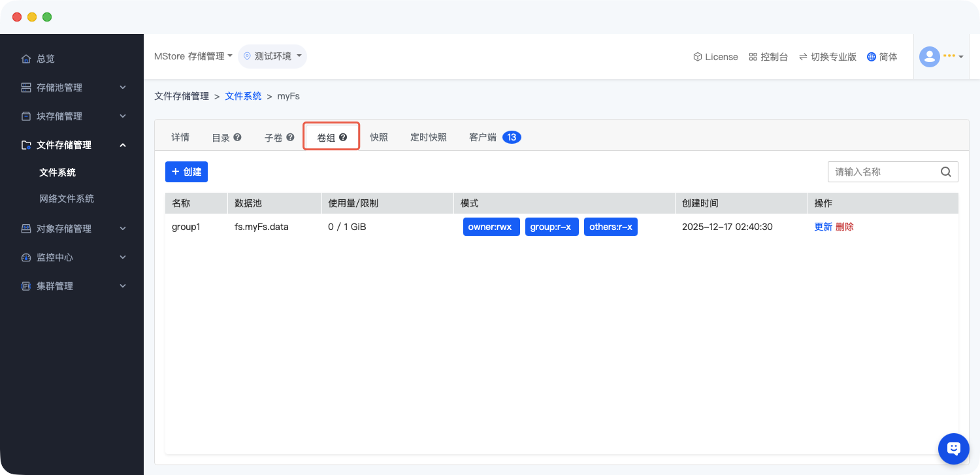The image size is (980, 475).
Task: Switch to the 客户端 tab
Action: [483, 137]
